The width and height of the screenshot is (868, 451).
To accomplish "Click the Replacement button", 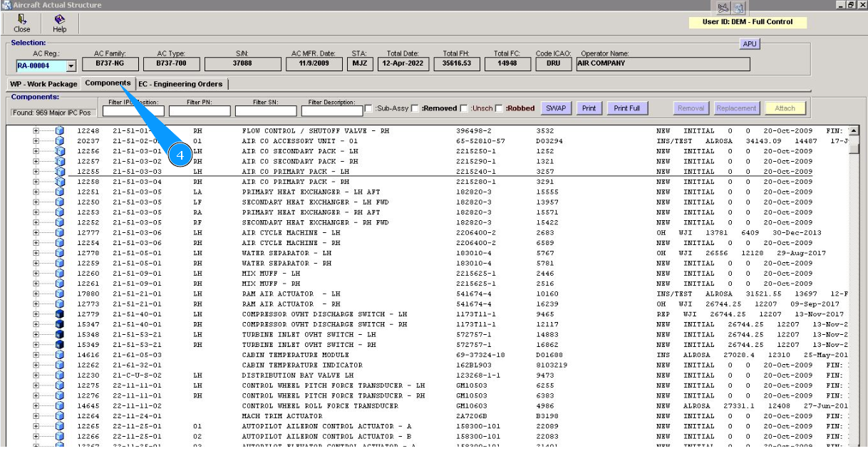I will point(736,108).
